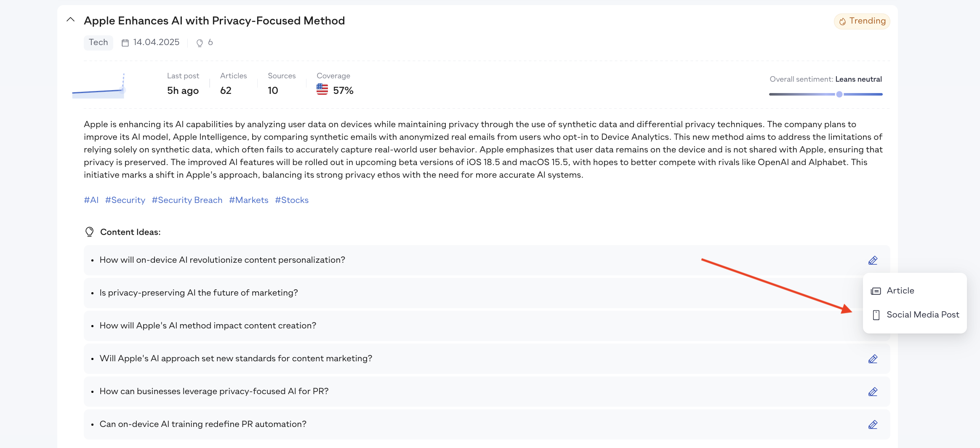Open the #Stocks hashtag link

(292, 200)
